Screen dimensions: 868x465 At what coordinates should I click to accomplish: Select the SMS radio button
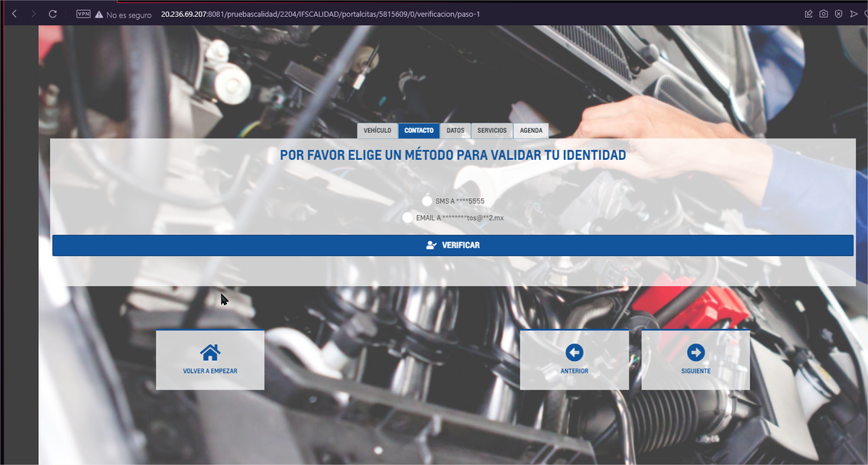coord(427,200)
